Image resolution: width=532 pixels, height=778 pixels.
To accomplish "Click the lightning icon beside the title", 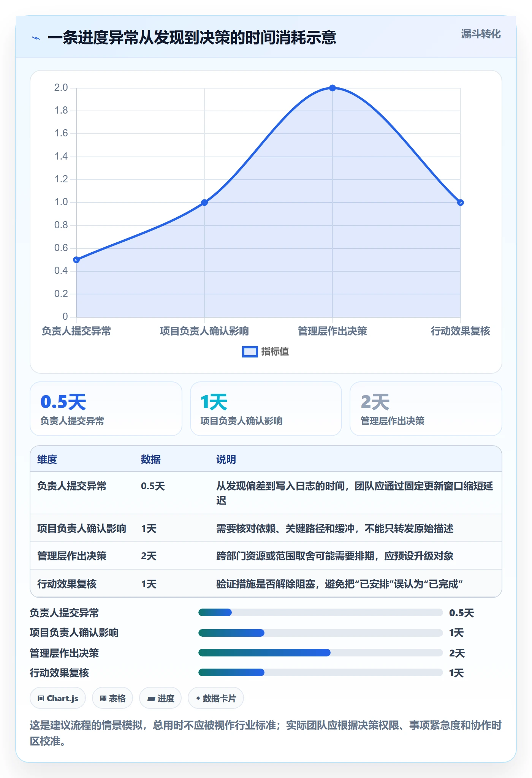I will pyautogui.click(x=36, y=38).
